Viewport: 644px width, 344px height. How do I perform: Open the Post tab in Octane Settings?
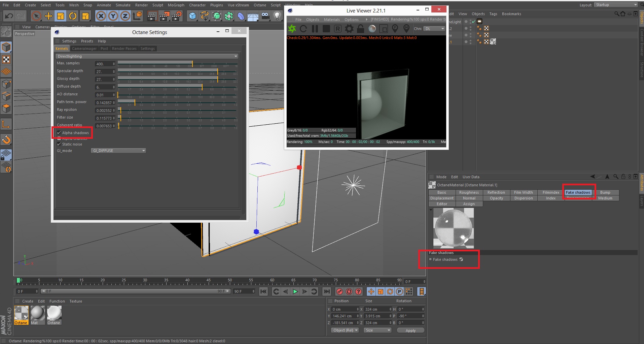[x=104, y=49]
